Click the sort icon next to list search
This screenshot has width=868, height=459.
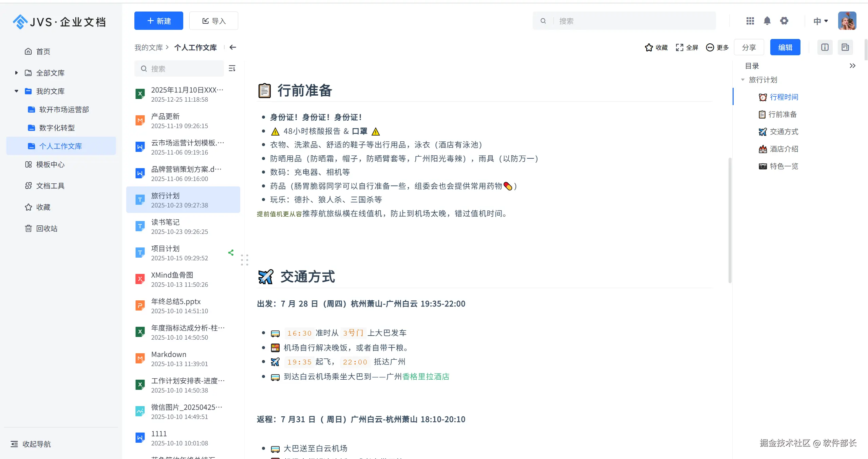(x=232, y=68)
